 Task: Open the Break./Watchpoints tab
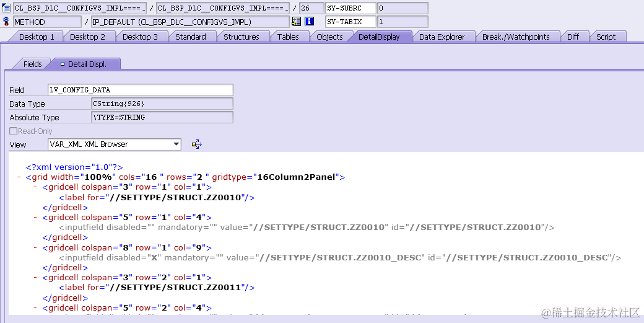tap(516, 37)
